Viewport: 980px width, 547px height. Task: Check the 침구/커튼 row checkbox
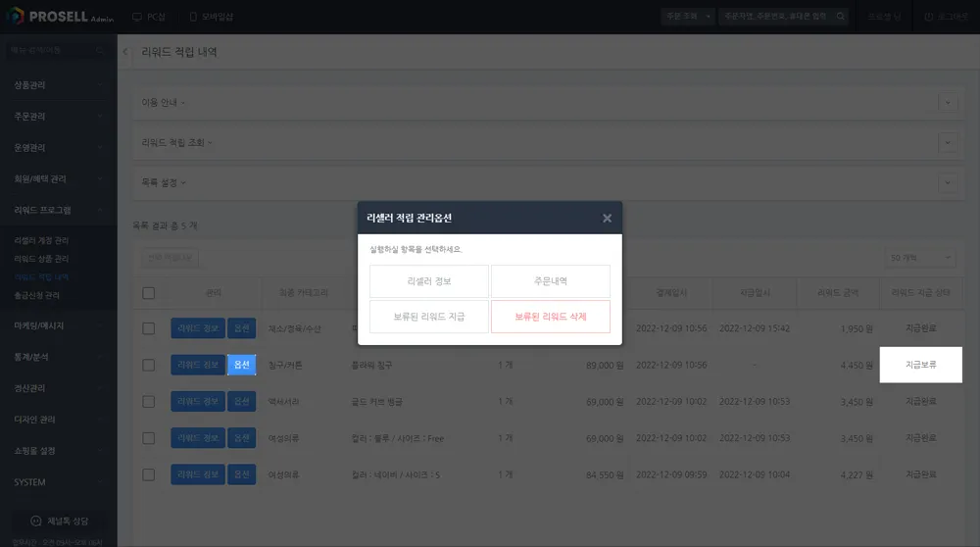149,365
